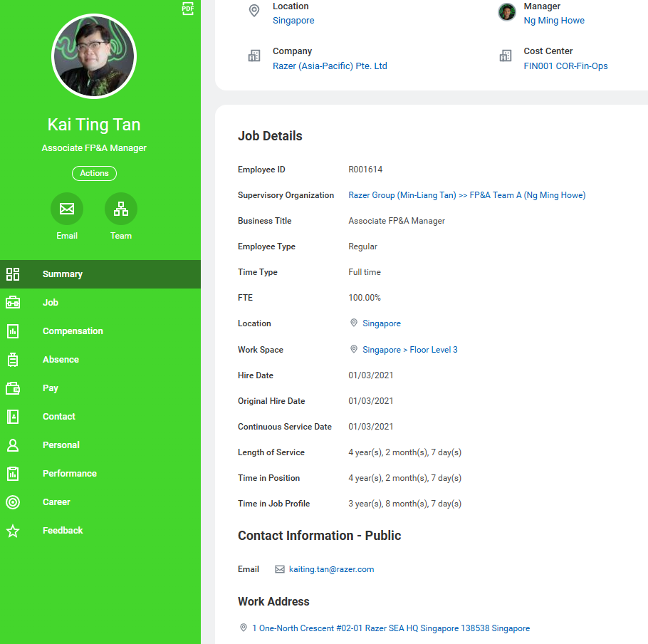Select the Summary dashboard icon
The width and height of the screenshot is (648, 644).
pyautogui.click(x=13, y=274)
